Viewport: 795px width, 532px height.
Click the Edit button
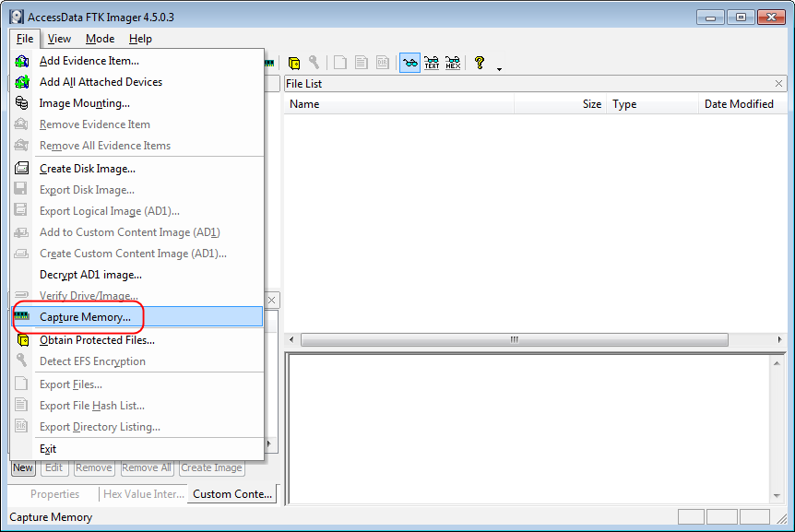(x=53, y=467)
